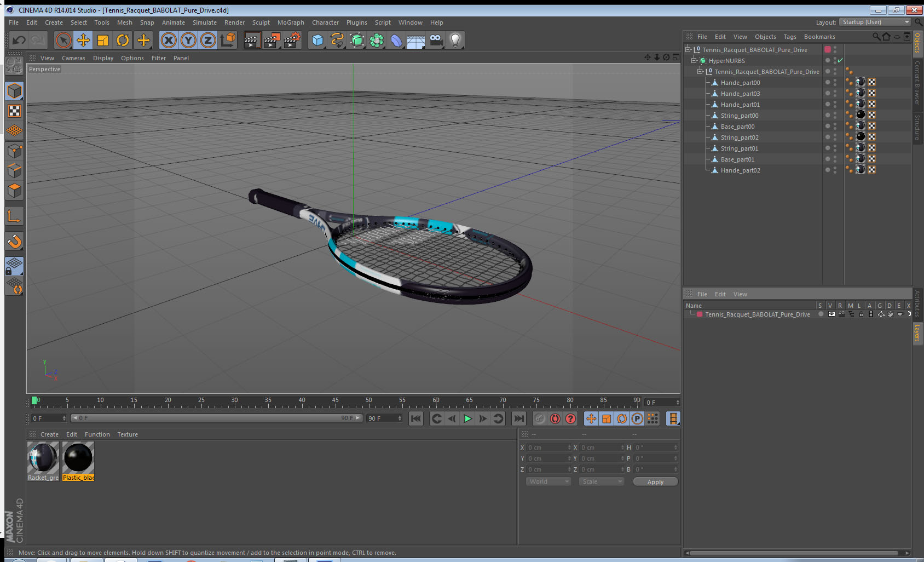The width and height of the screenshot is (924, 562).
Task: Add Floor environment icon
Action: (416, 40)
